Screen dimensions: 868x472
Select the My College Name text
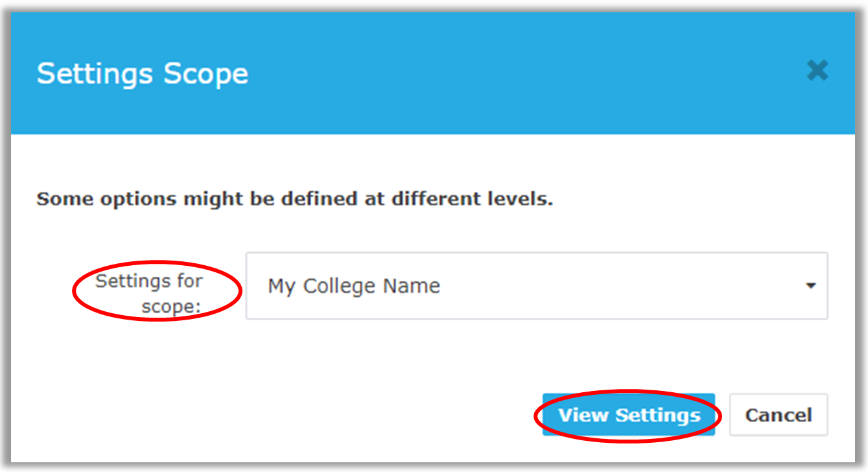(x=354, y=286)
